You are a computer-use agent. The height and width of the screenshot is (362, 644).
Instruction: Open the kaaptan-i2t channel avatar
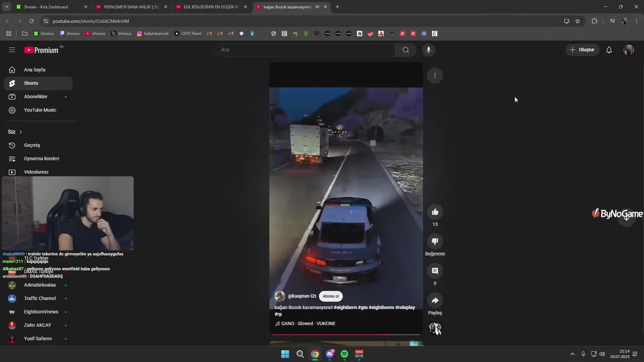280,296
